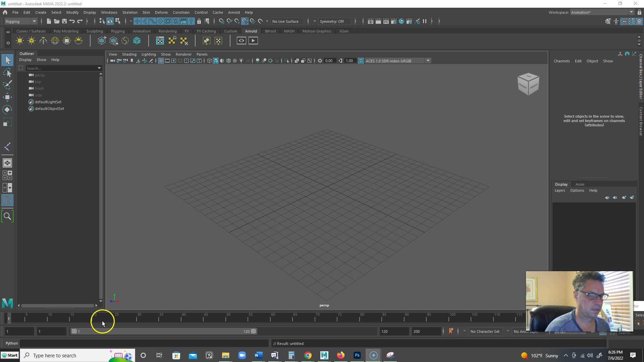
Task: Click the Save Scene icon
Action: [x=64, y=21]
